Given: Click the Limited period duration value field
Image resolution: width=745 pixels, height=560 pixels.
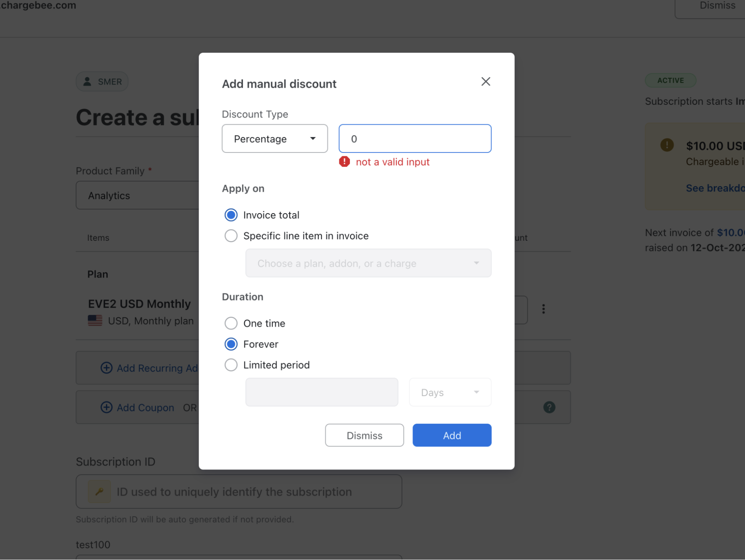Looking at the screenshot, I should coord(321,392).
